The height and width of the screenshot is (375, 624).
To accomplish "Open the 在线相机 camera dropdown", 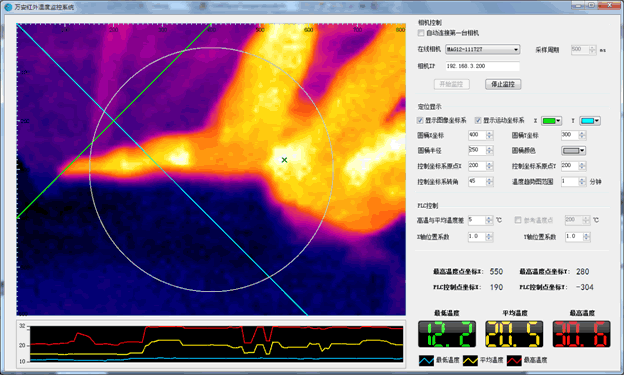I will [x=482, y=49].
